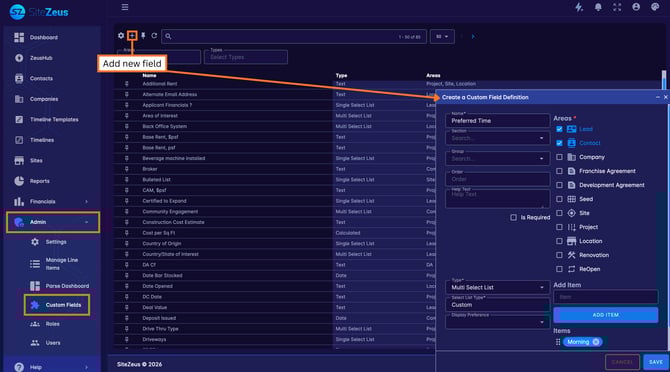Check the ReOpen area checkbox
The height and width of the screenshot is (372, 670).
pos(559,269)
